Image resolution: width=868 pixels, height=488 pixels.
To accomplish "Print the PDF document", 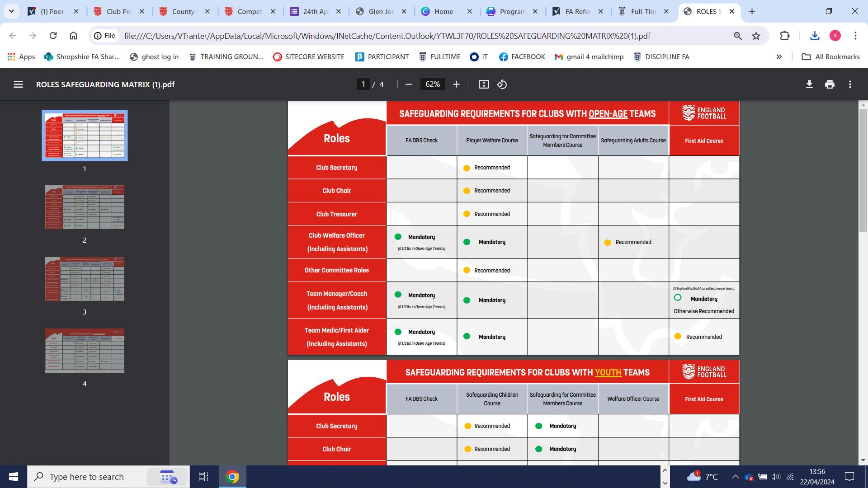I will [x=830, y=84].
